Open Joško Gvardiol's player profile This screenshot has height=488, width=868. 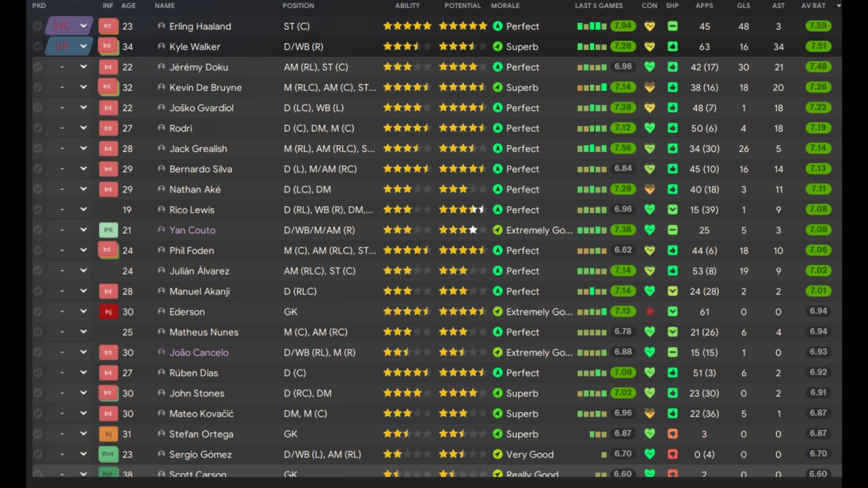[x=201, y=108]
